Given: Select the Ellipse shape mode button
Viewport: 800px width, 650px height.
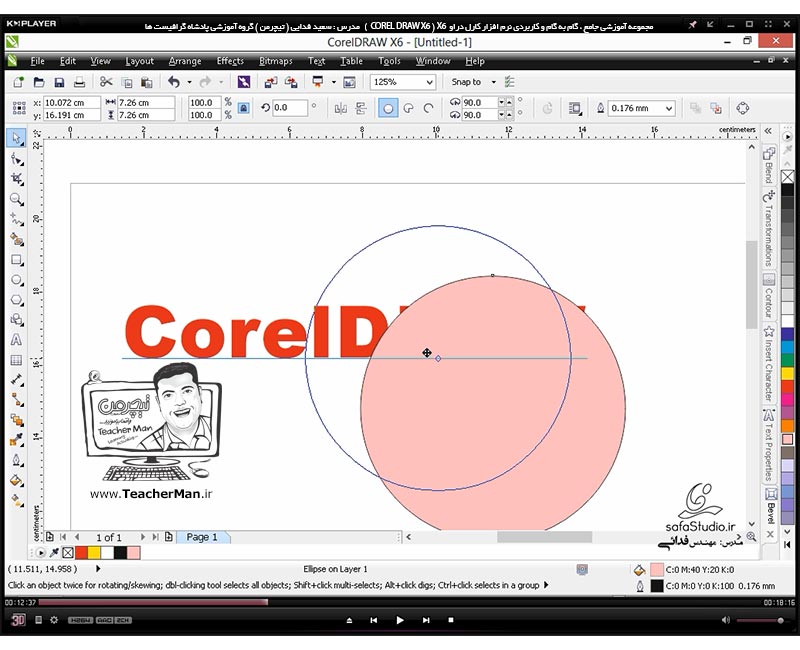Looking at the screenshot, I should coord(388,108).
